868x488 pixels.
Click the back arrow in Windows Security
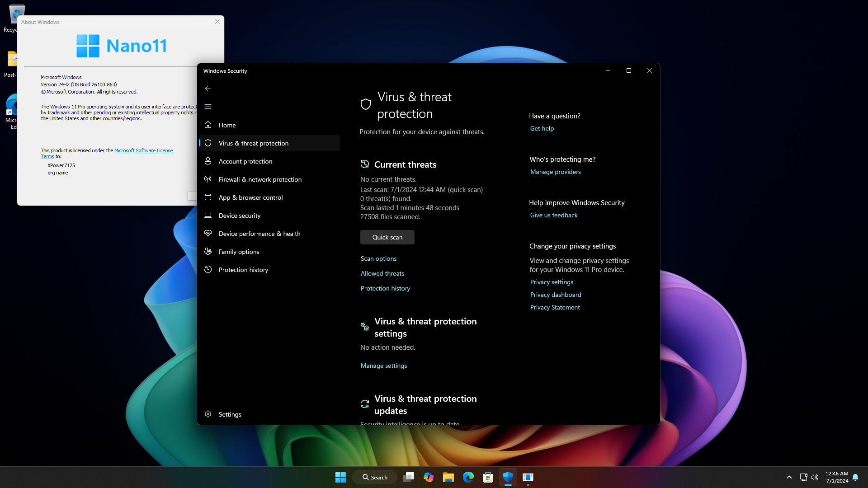click(x=208, y=89)
